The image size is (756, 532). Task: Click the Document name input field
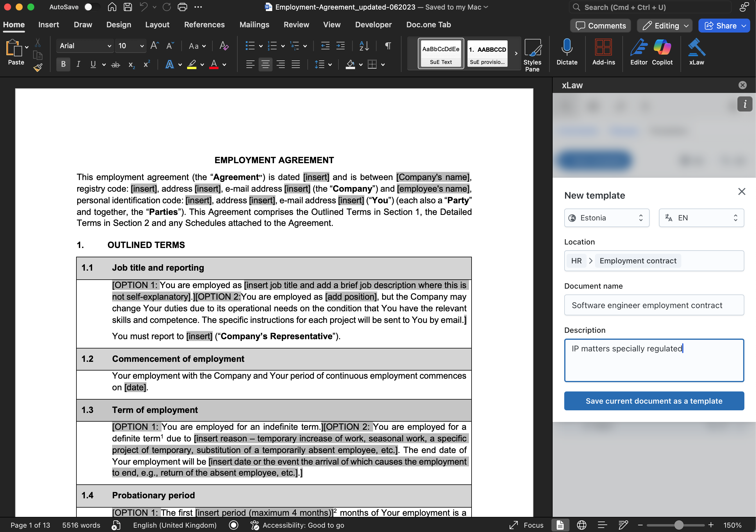654,305
